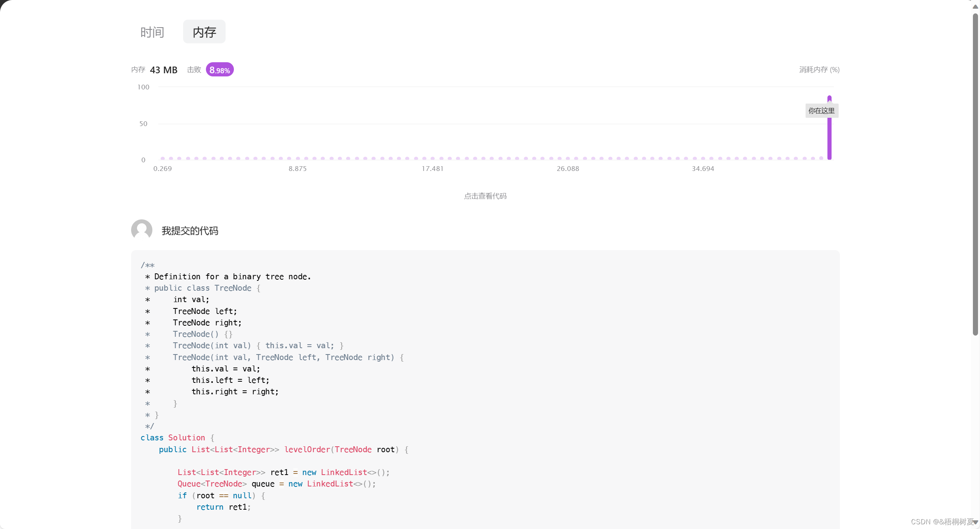Click the 'class Solution {' code line
Viewport: 980px width, 529px height.
(x=178, y=438)
